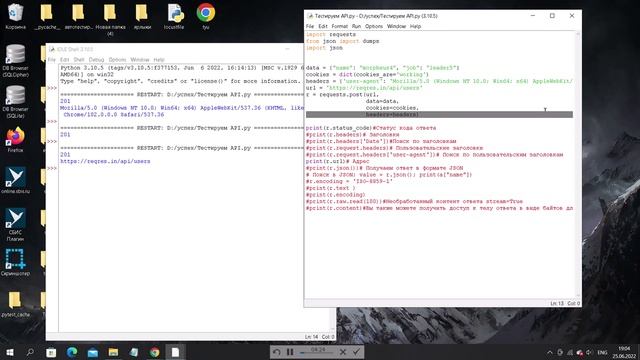Open Format menu in the editor window
This screenshot has width=640, height=360.
tap(340, 26)
